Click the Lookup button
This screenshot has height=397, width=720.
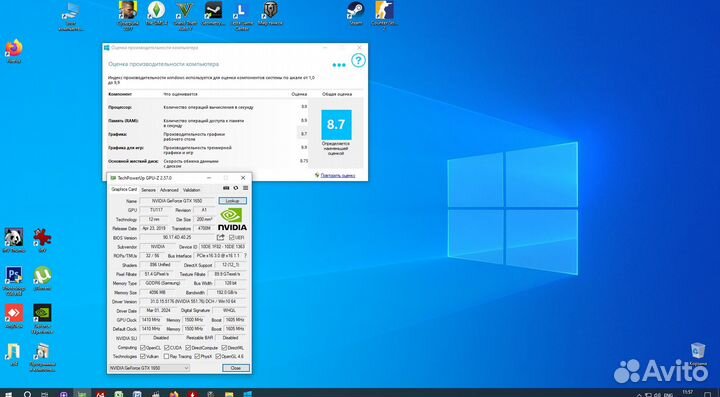coord(232,201)
